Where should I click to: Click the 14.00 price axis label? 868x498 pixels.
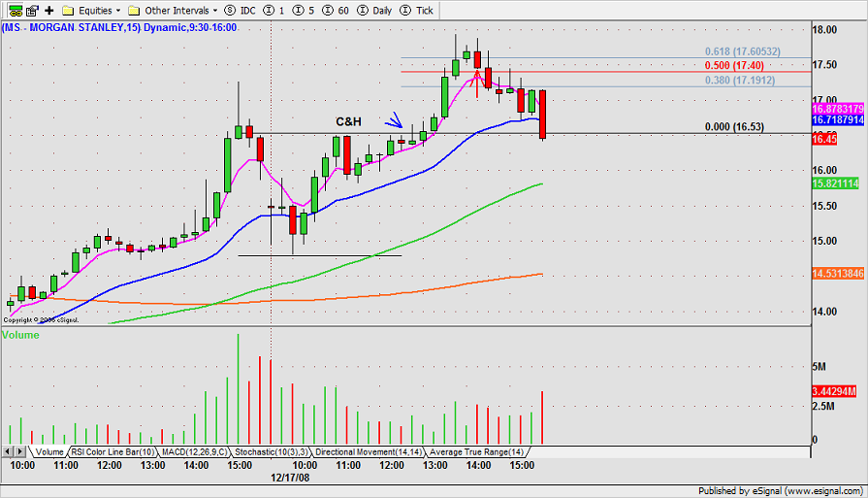click(824, 312)
